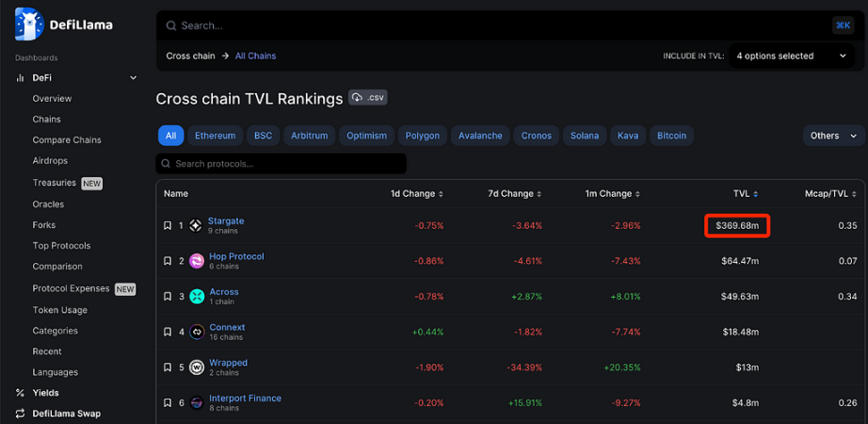The width and height of the screenshot is (868, 424).
Task: Filter by Optimism chain
Action: point(366,136)
